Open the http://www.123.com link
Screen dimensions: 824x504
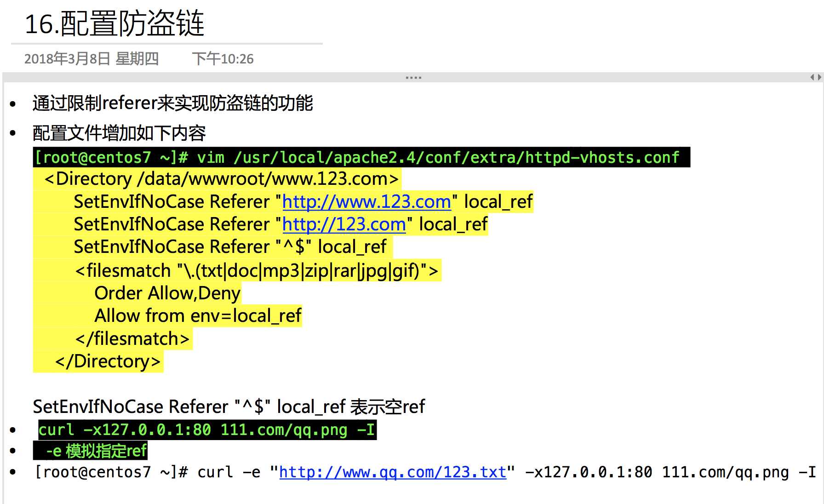(366, 202)
